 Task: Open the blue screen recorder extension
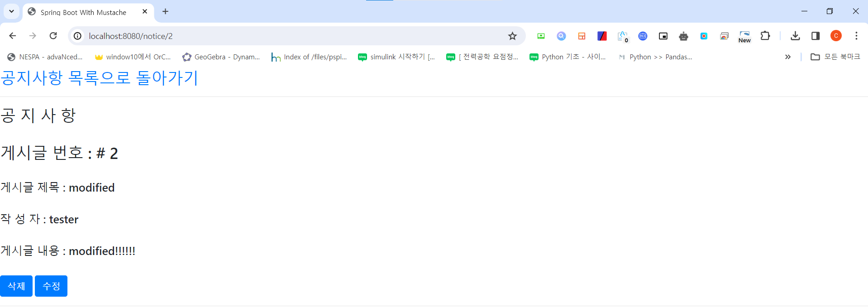[x=704, y=36]
